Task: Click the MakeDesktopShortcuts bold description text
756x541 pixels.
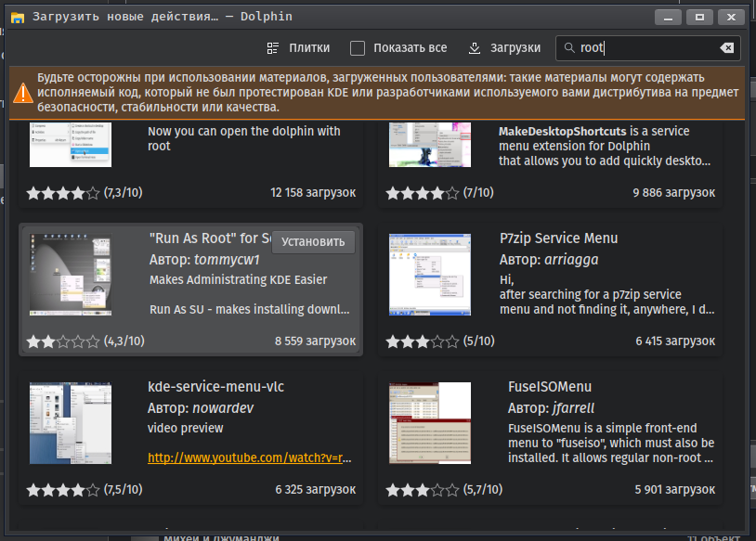Action: (562, 132)
